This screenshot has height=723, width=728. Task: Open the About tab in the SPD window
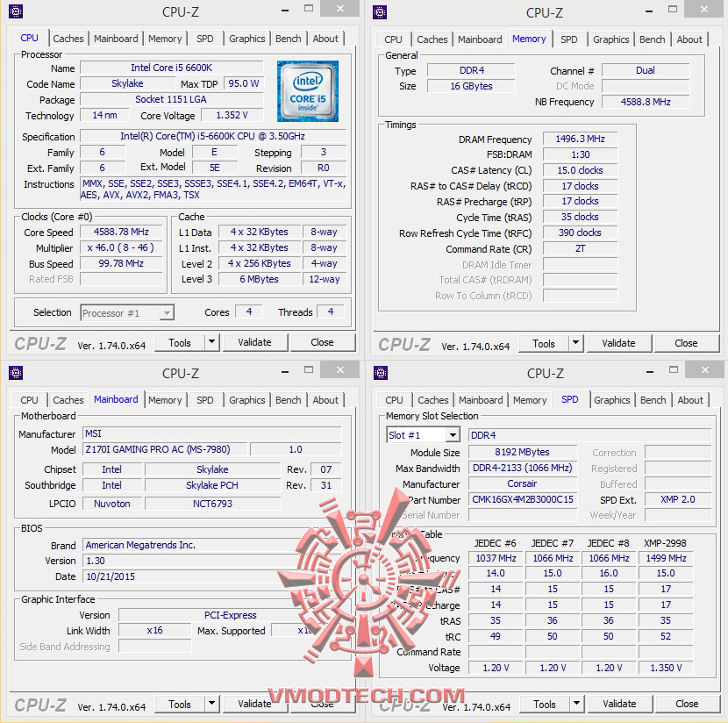click(x=690, y=400)
